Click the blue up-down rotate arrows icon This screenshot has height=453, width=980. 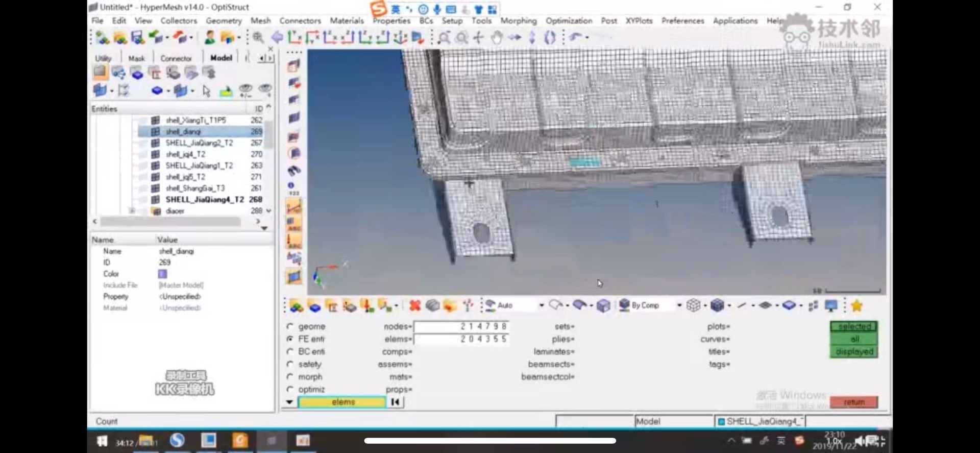(x=532, y=37)
